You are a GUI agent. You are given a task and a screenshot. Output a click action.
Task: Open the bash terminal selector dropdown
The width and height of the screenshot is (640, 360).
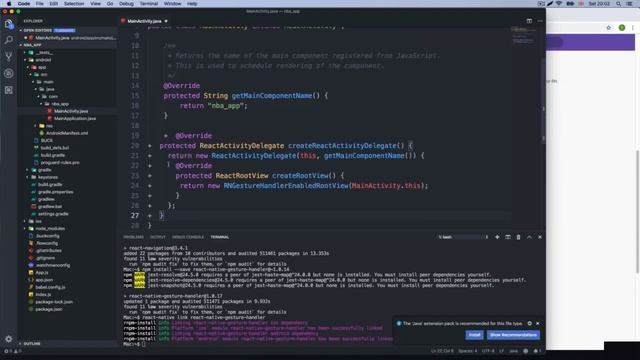463,237
